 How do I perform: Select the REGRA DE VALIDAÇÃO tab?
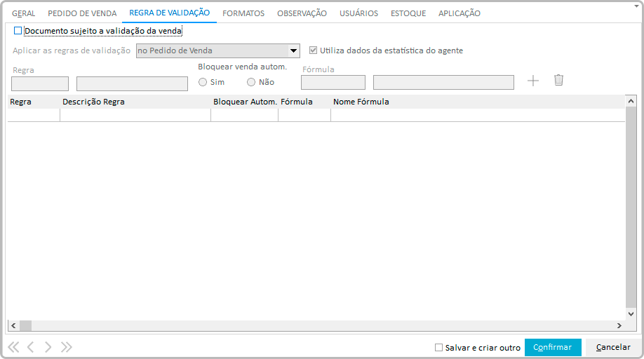tap(169, 13)
